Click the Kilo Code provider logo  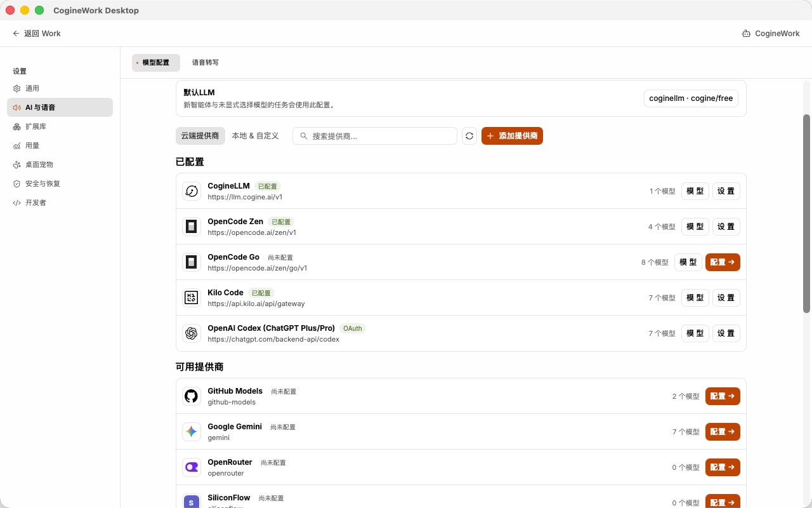click(x=192, y=298)
